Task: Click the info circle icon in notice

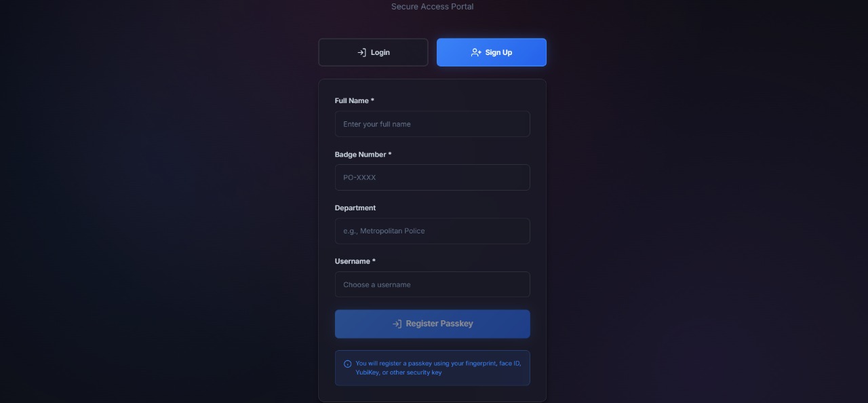Action: point(348,364)
